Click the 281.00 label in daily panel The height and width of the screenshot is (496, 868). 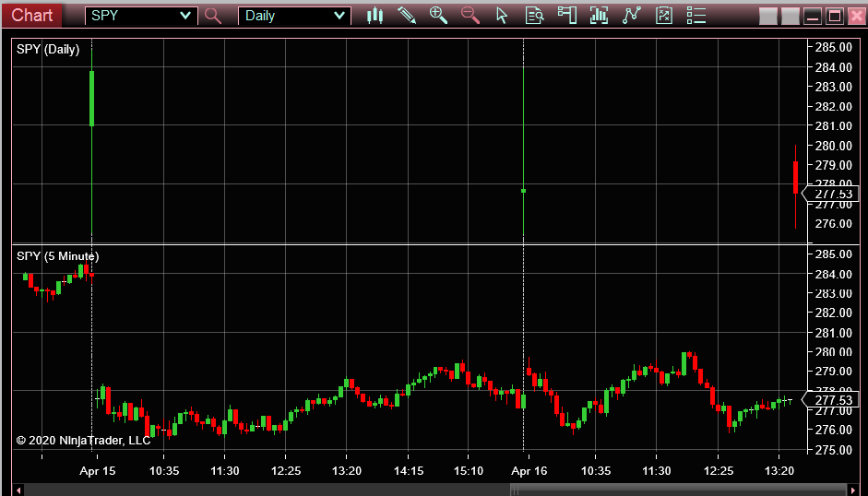point(834,125)
